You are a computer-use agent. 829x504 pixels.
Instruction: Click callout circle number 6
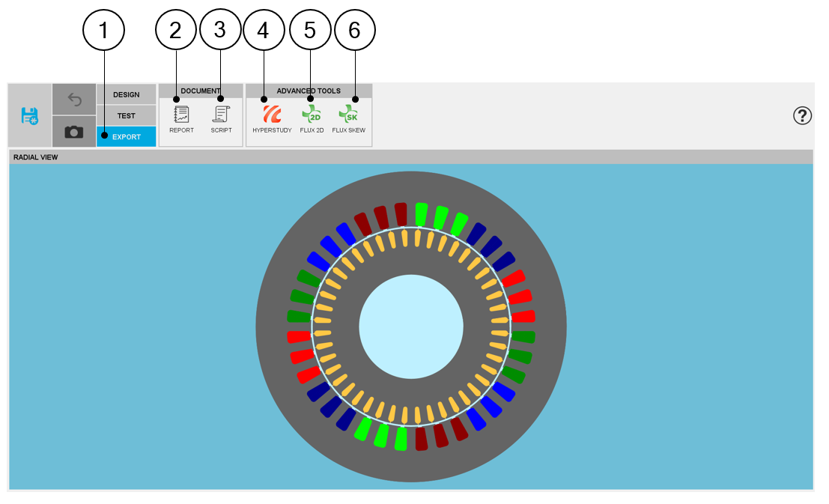tap(355, 30)
